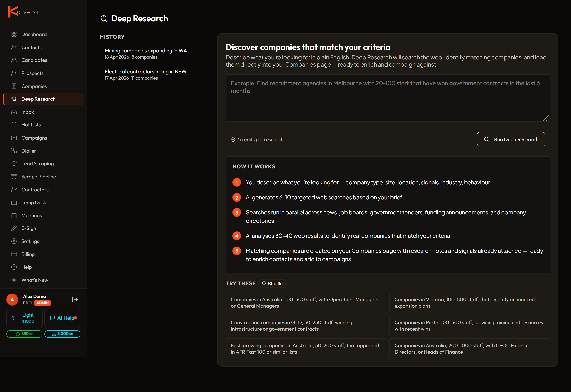Click the Deep Research magnifier icon in sidebar
The width and height of the screenshot is (571, 392).
coord(14,99)
